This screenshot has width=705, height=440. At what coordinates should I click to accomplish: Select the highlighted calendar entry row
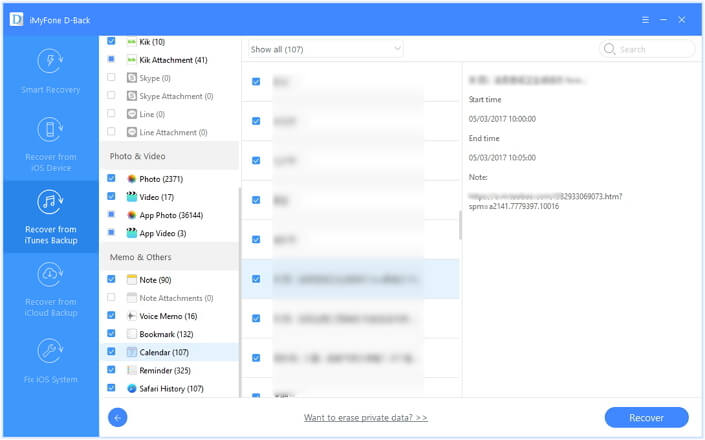(350, 279)
